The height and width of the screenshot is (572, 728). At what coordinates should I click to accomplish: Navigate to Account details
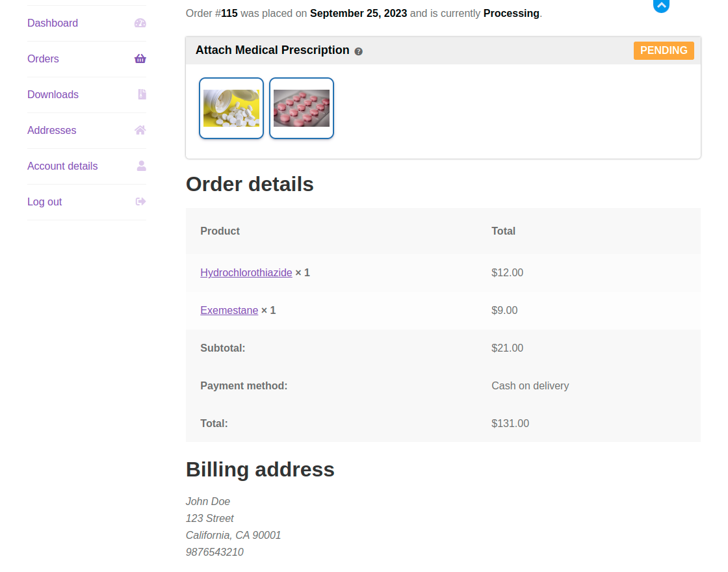pyautogui.click(x=62, y=166)
